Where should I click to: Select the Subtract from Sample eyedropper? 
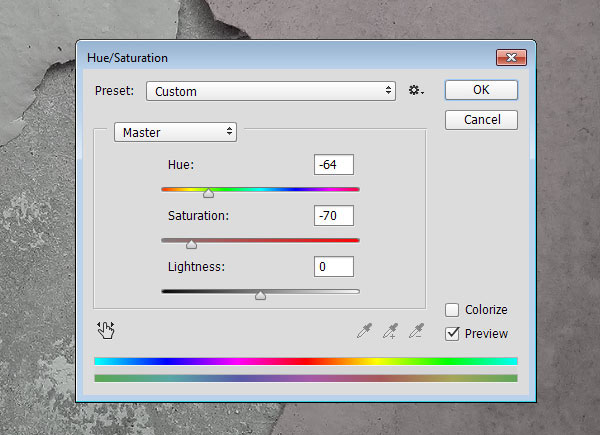coord(416,331)
